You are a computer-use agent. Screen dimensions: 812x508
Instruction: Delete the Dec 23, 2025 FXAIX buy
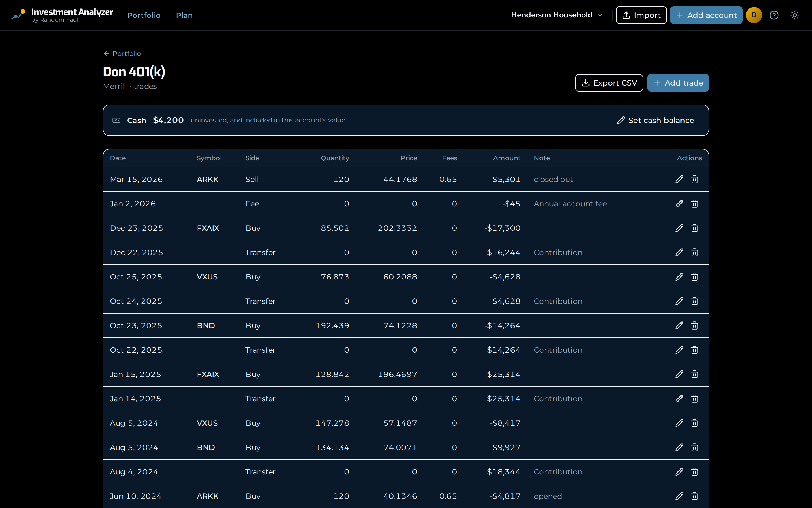695,228
